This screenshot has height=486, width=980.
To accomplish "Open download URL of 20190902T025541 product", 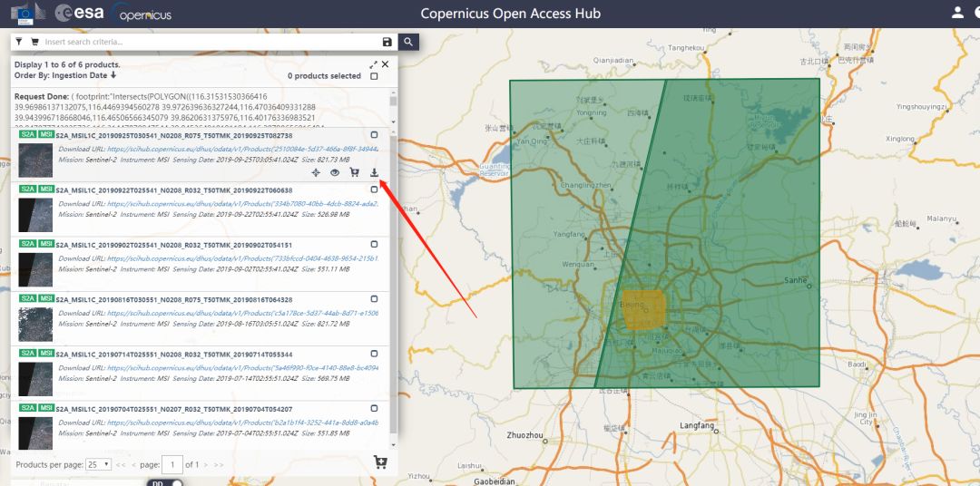I will (x=242, y=258).
